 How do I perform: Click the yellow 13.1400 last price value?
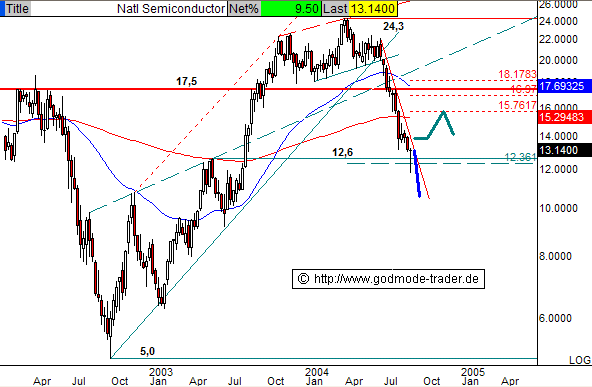point(373,8)
